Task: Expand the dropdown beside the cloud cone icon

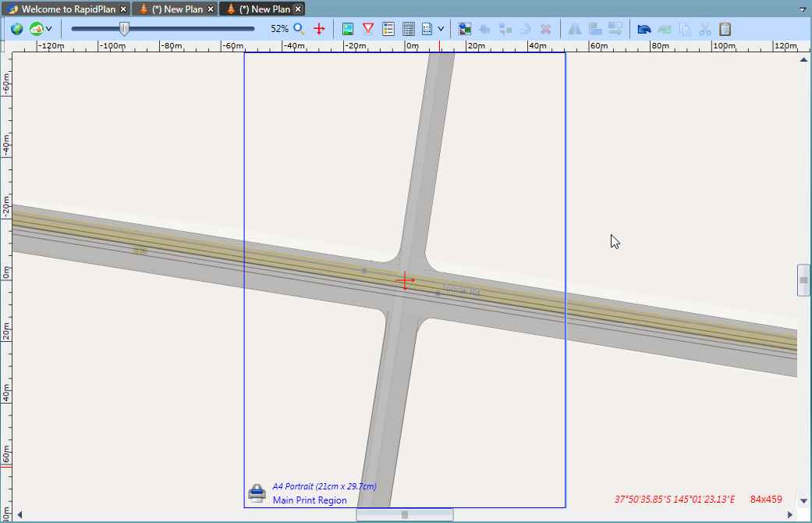Action: (x=48, y=29)
